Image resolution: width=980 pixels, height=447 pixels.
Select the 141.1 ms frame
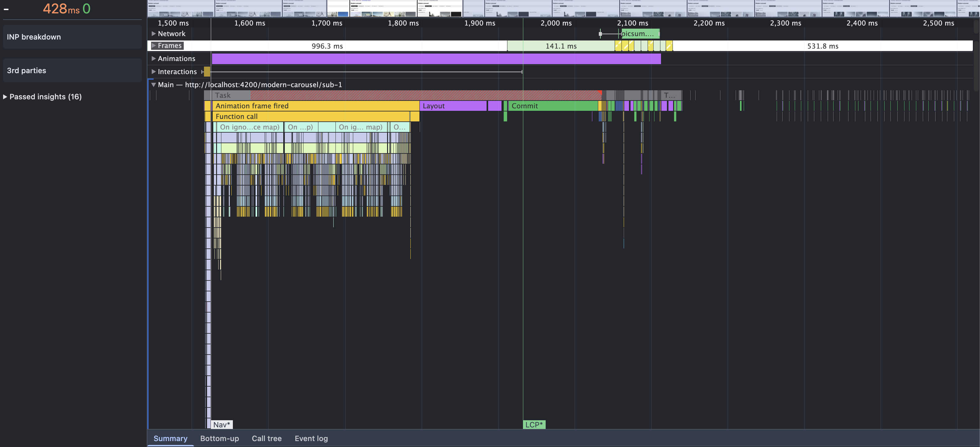click(561, 46)
